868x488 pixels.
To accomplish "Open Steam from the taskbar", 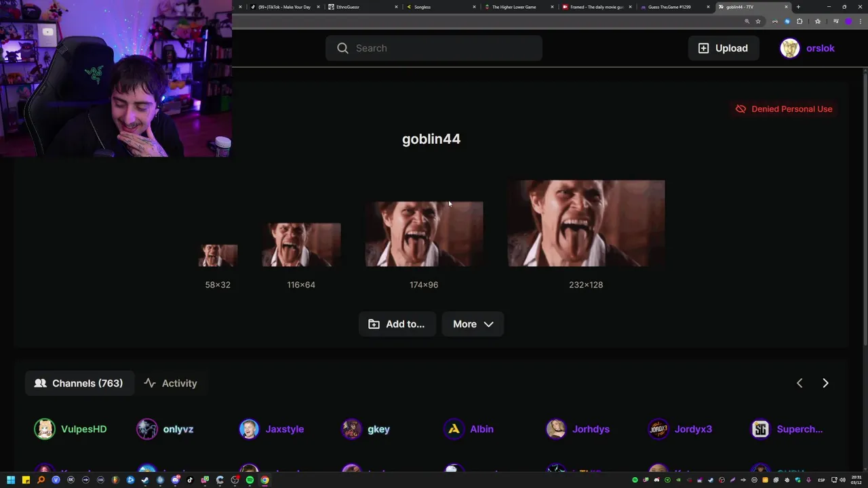I will click(145, 480).
